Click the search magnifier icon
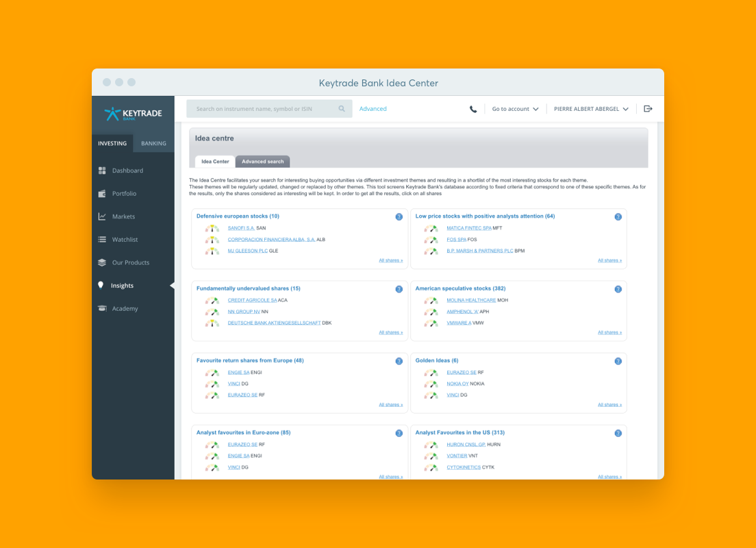 [x=342, y=108]
